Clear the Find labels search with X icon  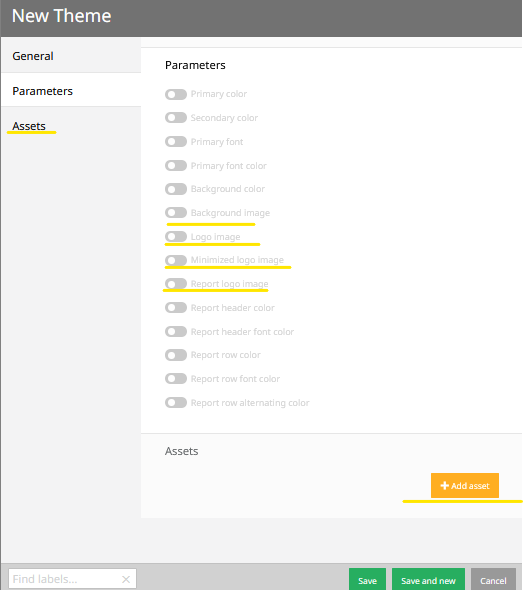126,579
